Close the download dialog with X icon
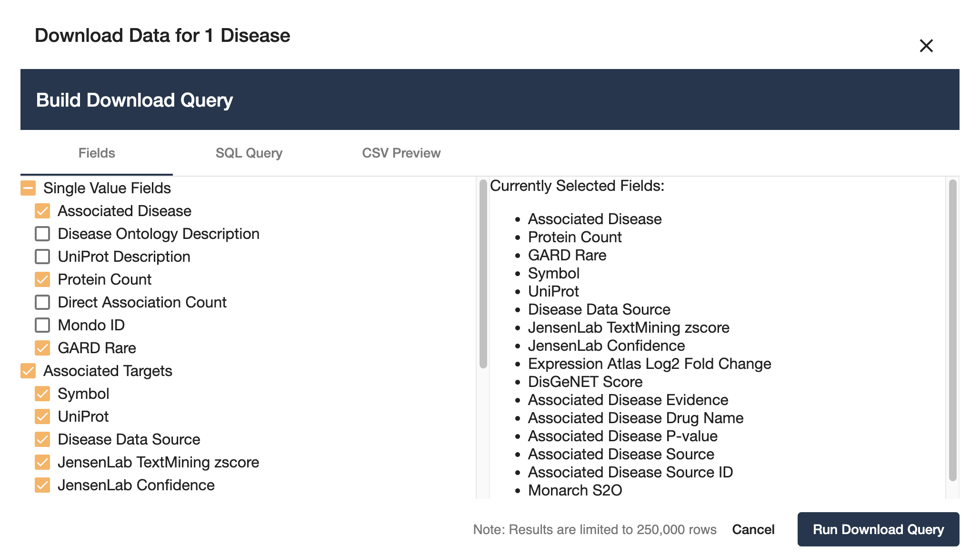The image size is (980, 555). [x=926, y=46]
